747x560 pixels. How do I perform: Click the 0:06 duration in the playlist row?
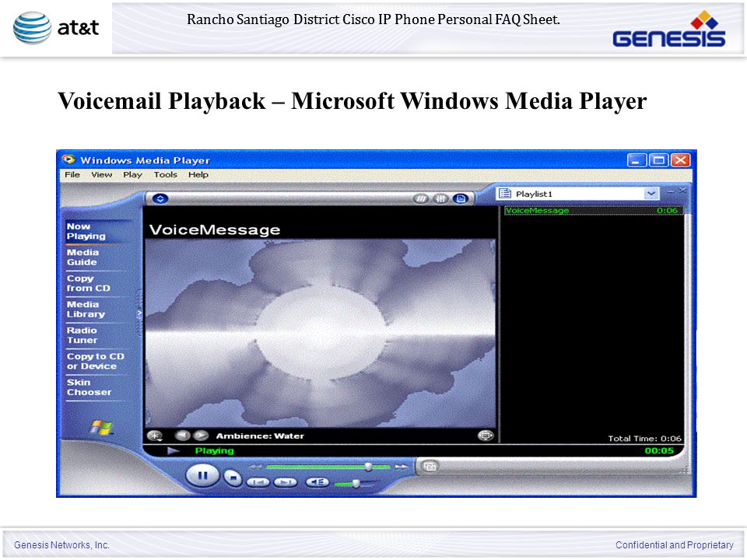[667, 211]
